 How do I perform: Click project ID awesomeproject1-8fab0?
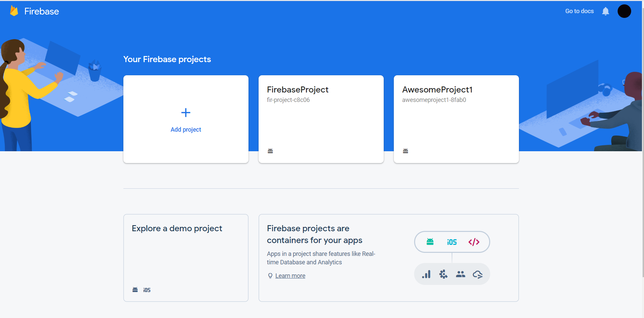[434, 100]
